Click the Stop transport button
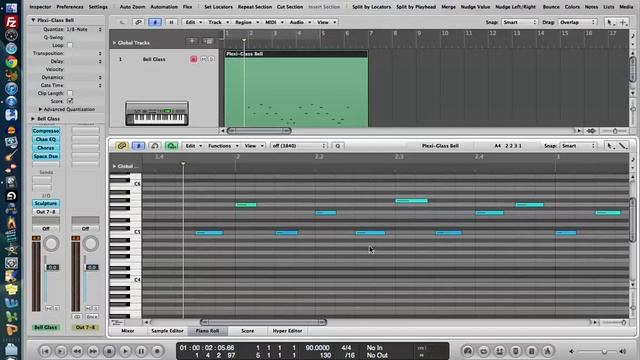640x360 pixels. (109, 351)
